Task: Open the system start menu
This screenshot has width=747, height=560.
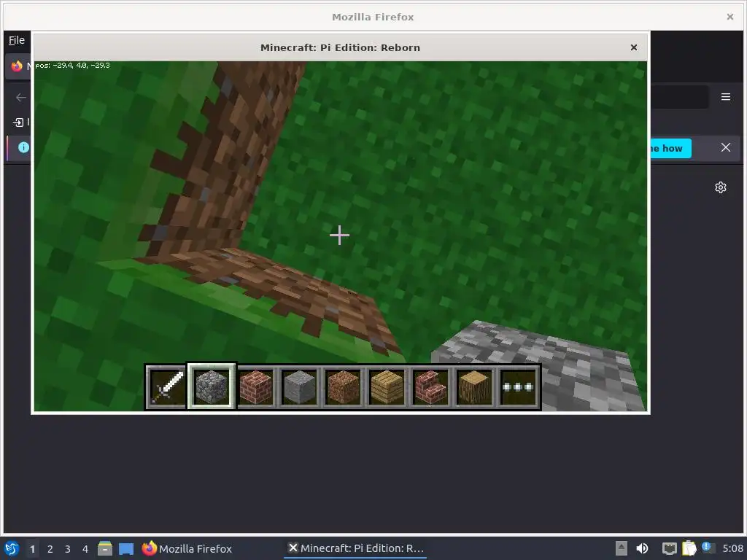Action: 12,548
